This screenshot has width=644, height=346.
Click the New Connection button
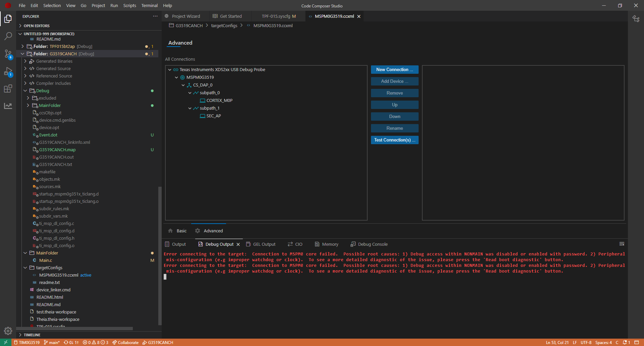[394, 70]
